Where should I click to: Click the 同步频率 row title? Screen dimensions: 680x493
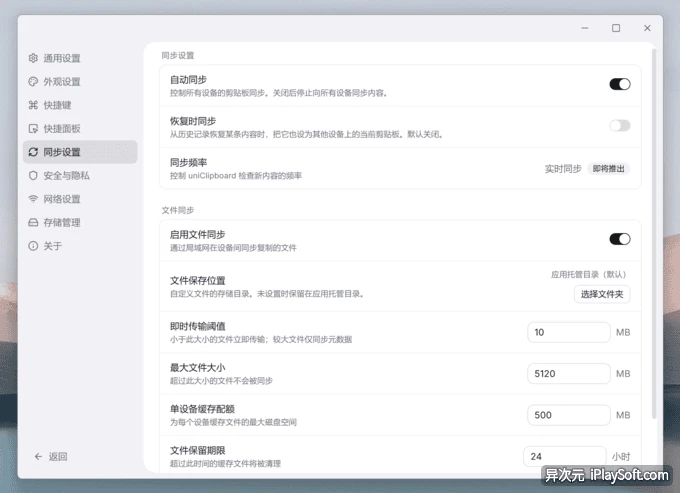[188, 163]
